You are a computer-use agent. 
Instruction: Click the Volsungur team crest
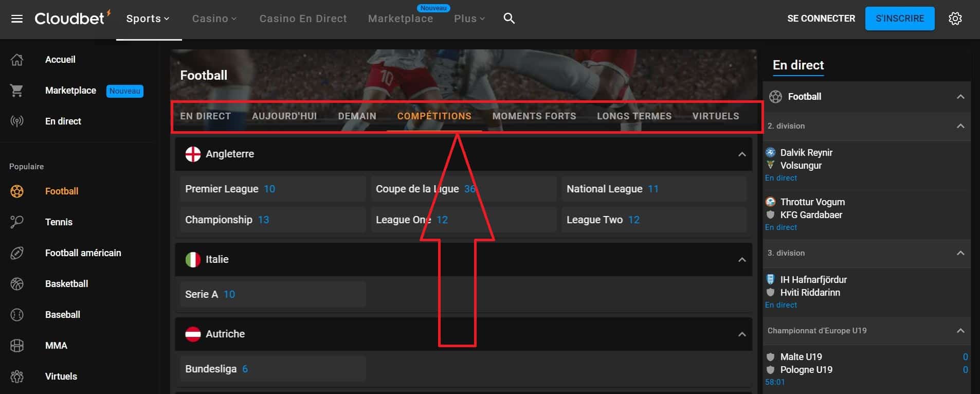click(770, 165)
